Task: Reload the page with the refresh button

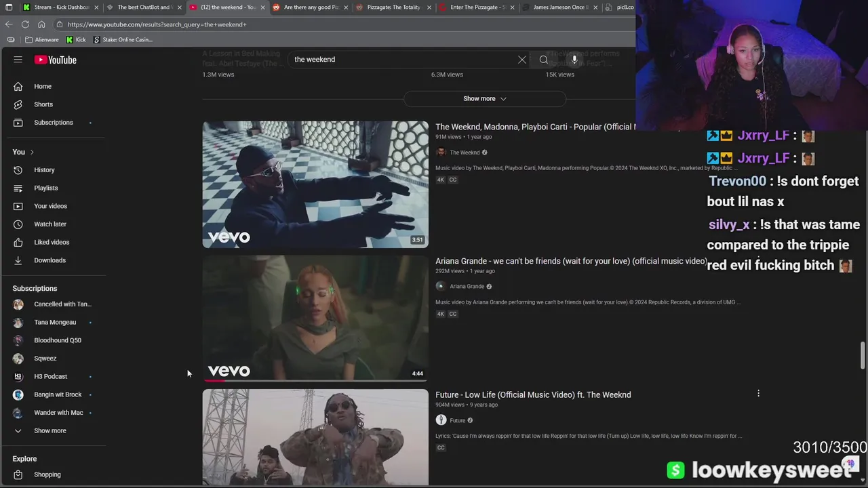Action: click(25, 24)
